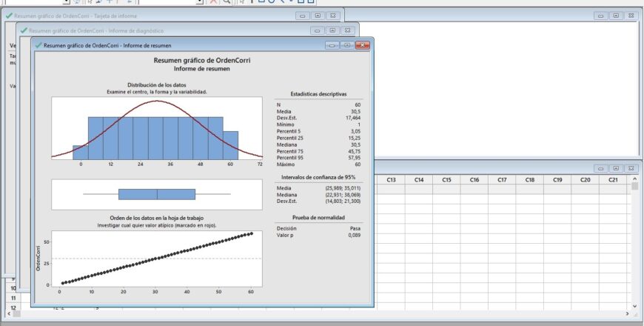Select column header C16
Screen dimensions: 644x326
[474, 179]
